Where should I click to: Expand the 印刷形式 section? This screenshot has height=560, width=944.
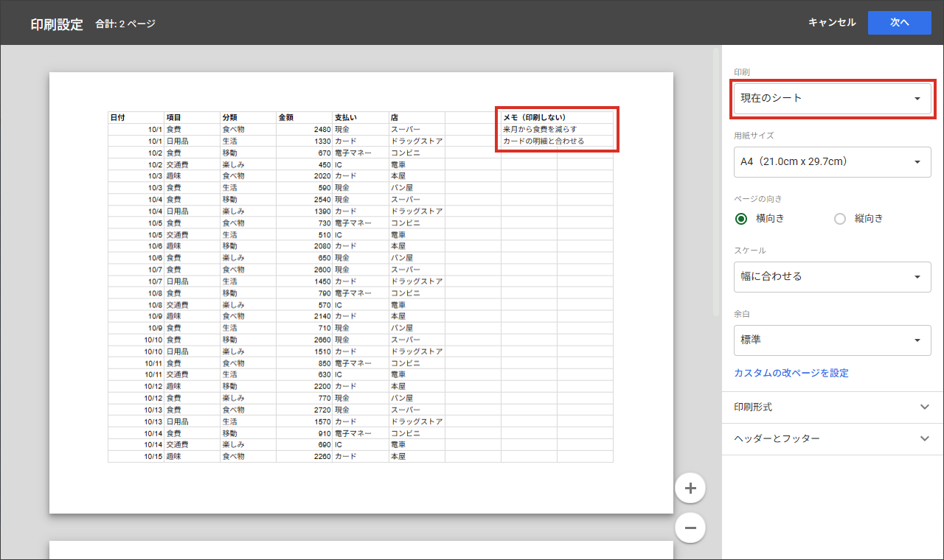coord(833,407)
